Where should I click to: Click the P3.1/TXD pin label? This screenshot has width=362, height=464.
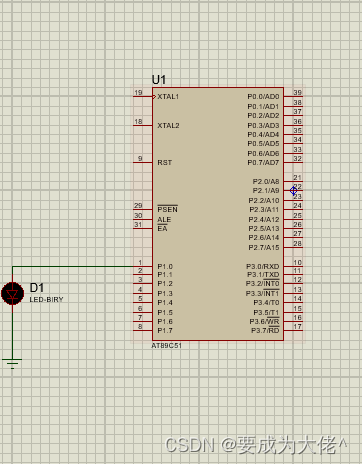point(263,274)
